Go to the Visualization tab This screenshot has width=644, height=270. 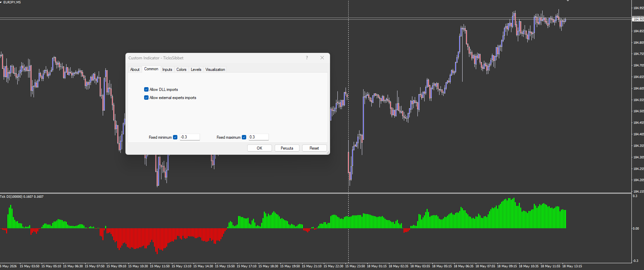tap(215, 70)
